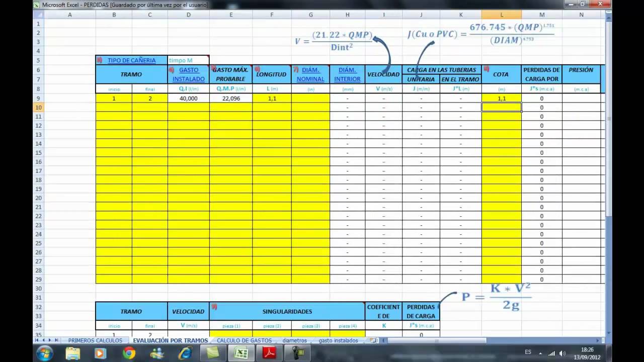Image resolution: width=644 pixels, height=362 pixels.
Task: Click the horizontal scrollbar right arrow
Action: (597, 340)
